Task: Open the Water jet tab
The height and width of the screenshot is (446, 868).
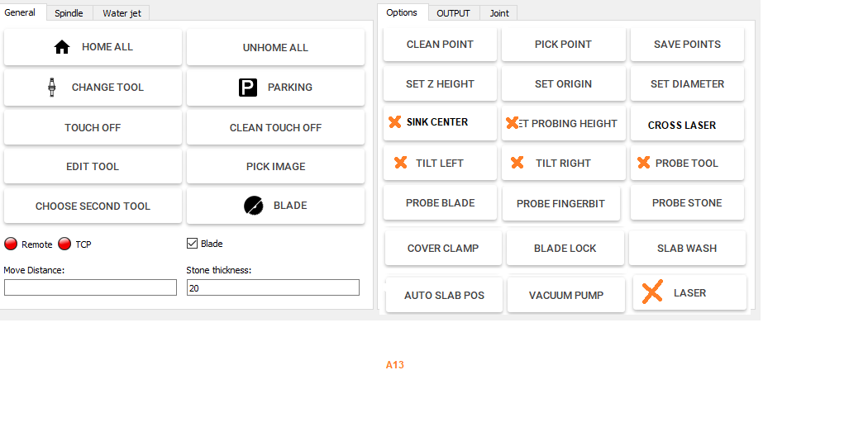Action: click(x=122, y=13)
